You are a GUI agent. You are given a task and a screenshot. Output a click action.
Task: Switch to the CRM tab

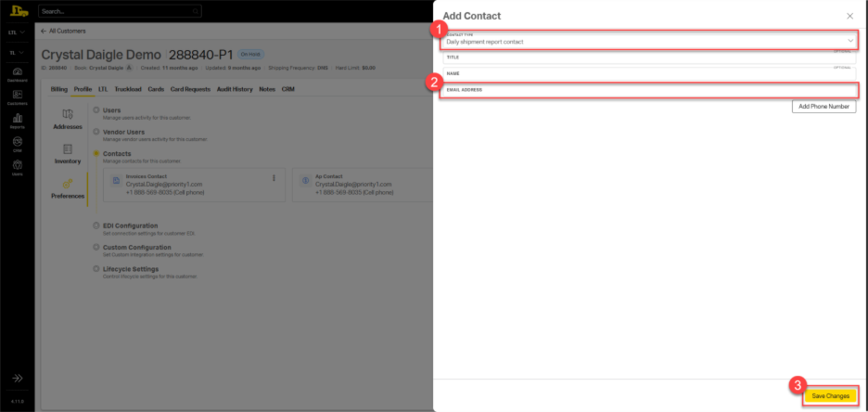point(287,89)
